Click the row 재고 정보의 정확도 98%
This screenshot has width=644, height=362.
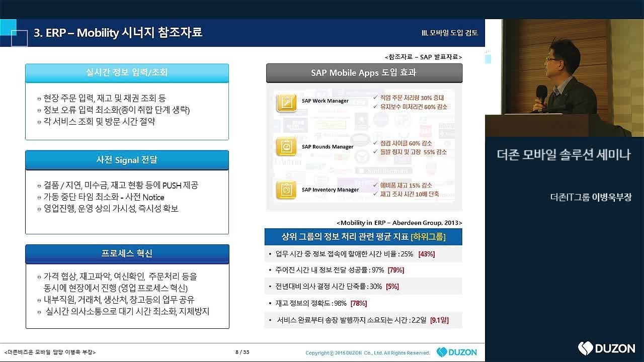click(x=363, y=303)
